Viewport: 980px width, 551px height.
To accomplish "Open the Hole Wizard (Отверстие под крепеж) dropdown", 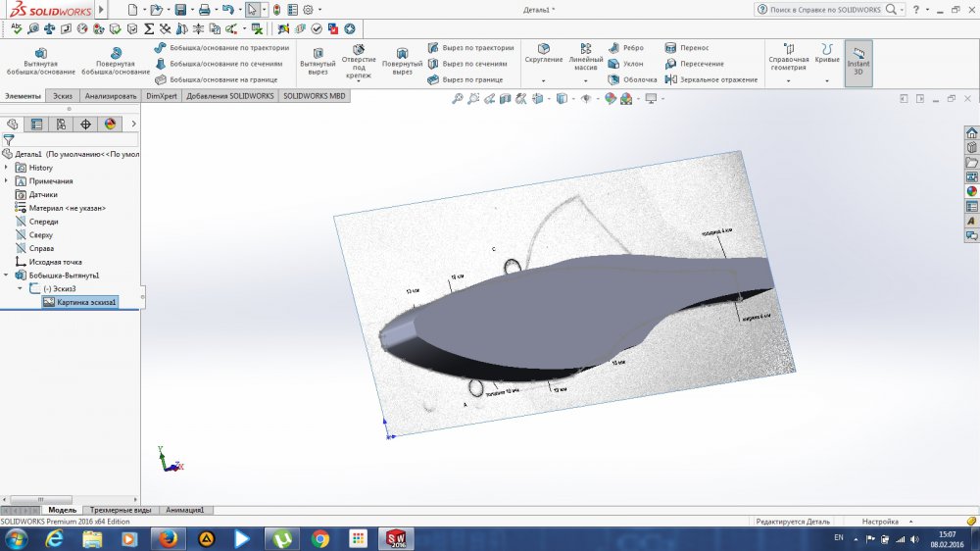I will click(359, 80).
